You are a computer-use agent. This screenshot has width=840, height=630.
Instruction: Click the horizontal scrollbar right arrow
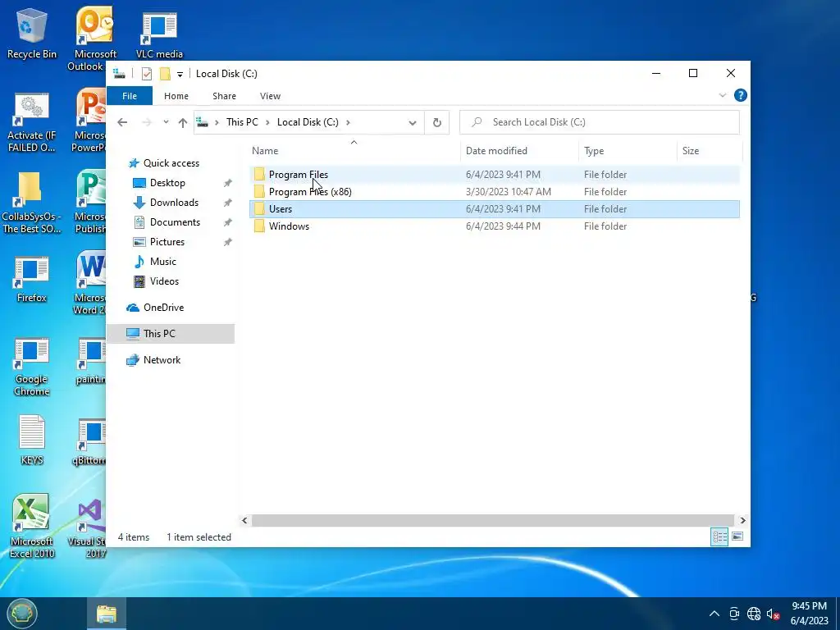pos(742,520)
